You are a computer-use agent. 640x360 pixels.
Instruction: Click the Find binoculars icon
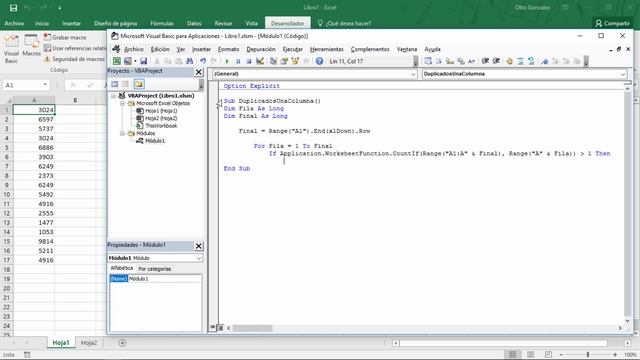189,61
